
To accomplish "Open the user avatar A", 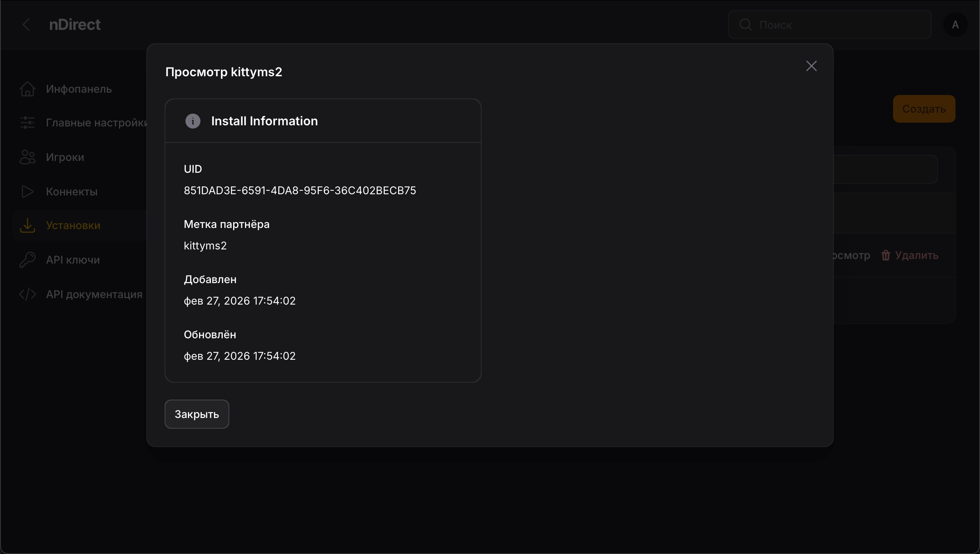I will click(955, 25).
